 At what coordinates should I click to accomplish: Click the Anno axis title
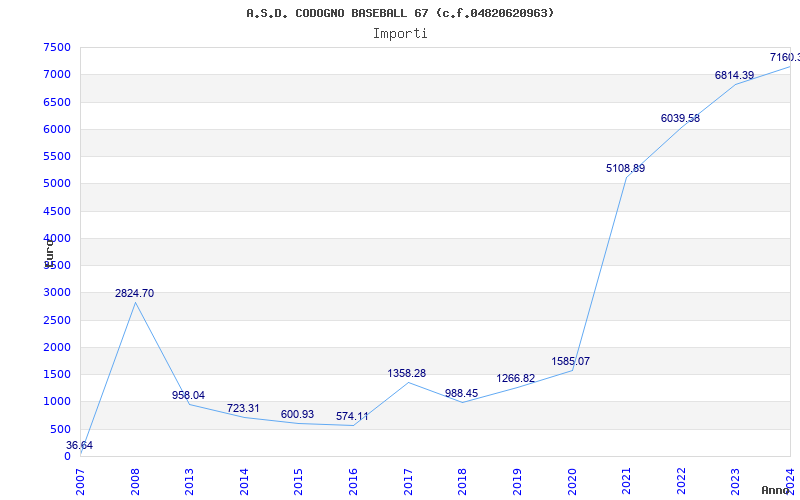click(775, 490)
